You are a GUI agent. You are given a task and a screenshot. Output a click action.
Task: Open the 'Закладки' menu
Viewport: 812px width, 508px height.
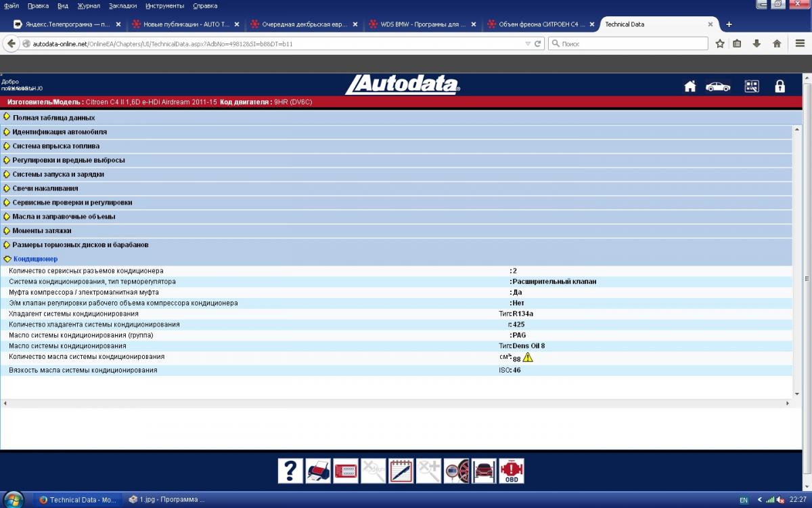(x=122, y=5)
